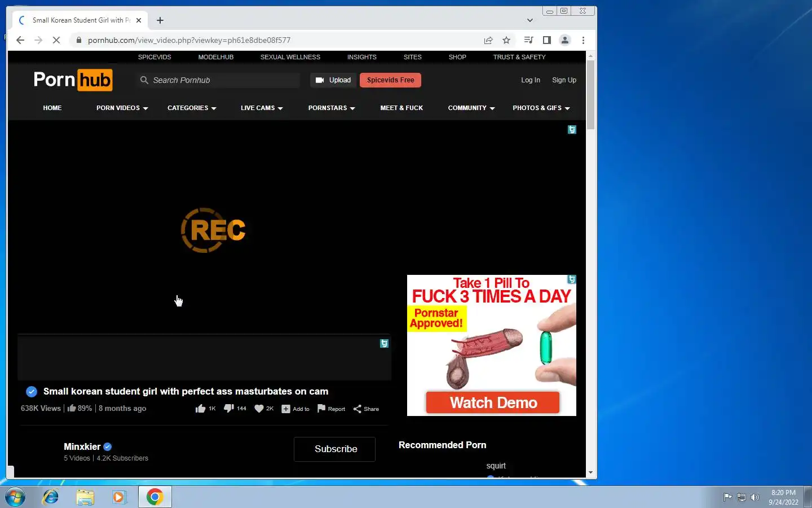Close the current browser tab
This screenshot has width=812, height=508.
[x=139, y=20]
